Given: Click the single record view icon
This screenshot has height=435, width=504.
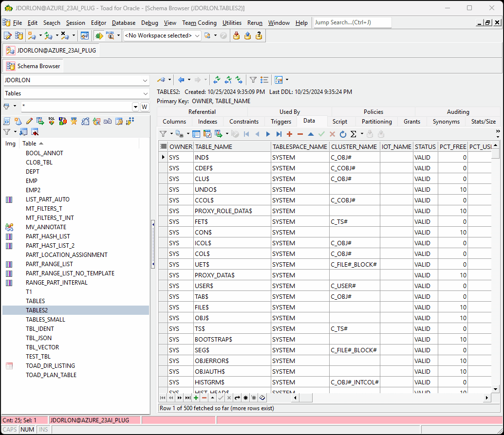Looking at the screenshot, I should click(x=196, y=134).
